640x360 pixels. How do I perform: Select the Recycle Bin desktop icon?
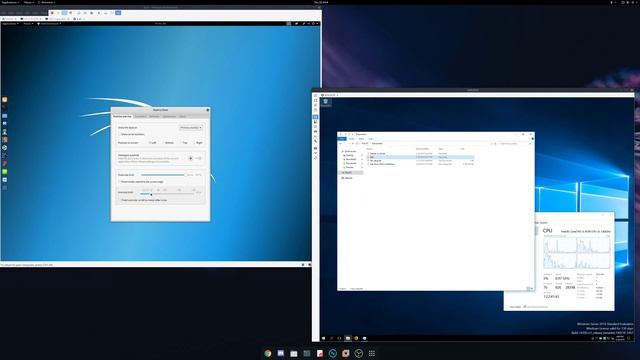coord(326,103)
